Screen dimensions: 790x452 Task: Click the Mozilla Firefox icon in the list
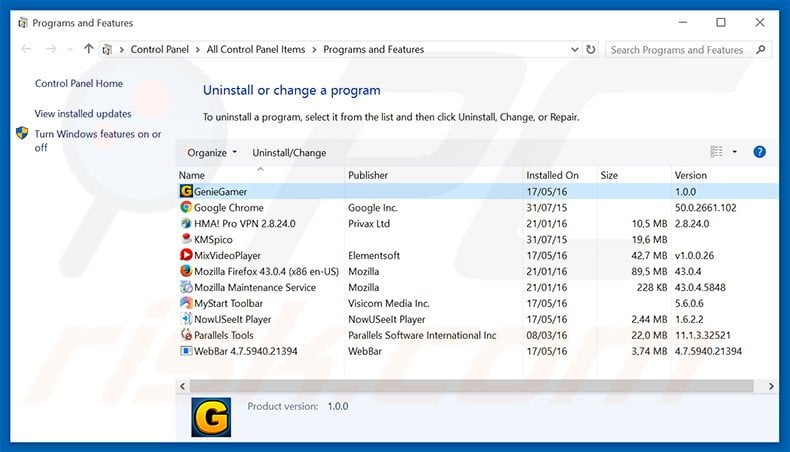[x=186, y=271]
